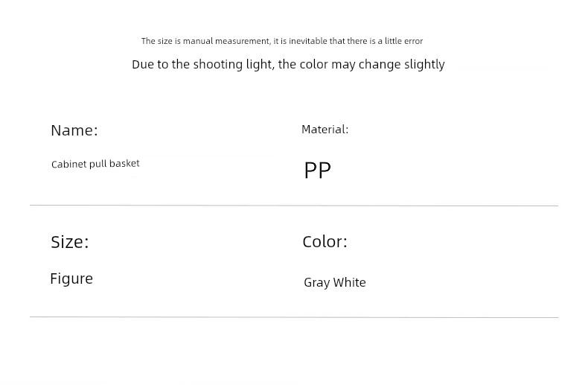Select the "Material:" label

[325, 130]
